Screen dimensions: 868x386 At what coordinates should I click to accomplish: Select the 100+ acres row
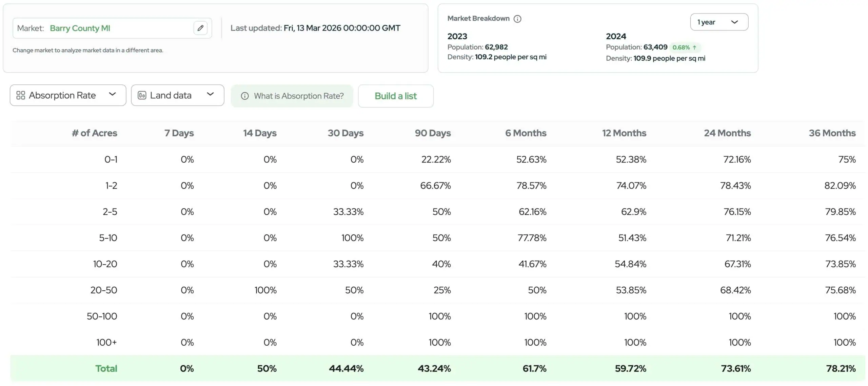coord(106,342)
